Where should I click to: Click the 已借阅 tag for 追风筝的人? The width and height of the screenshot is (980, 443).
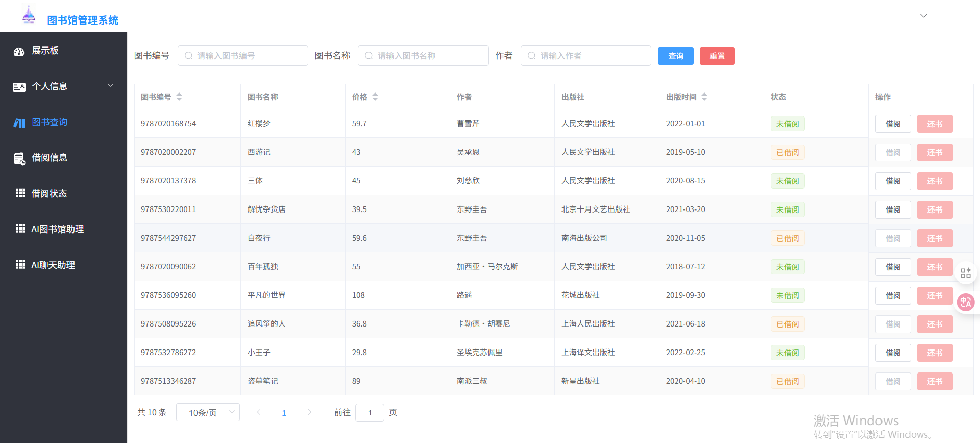(x=788, y=324)
